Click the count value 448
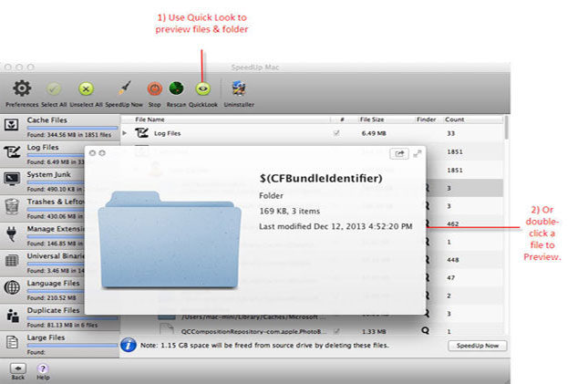The width and height of the screenshot is (588, 384). [x=453, y=260]
